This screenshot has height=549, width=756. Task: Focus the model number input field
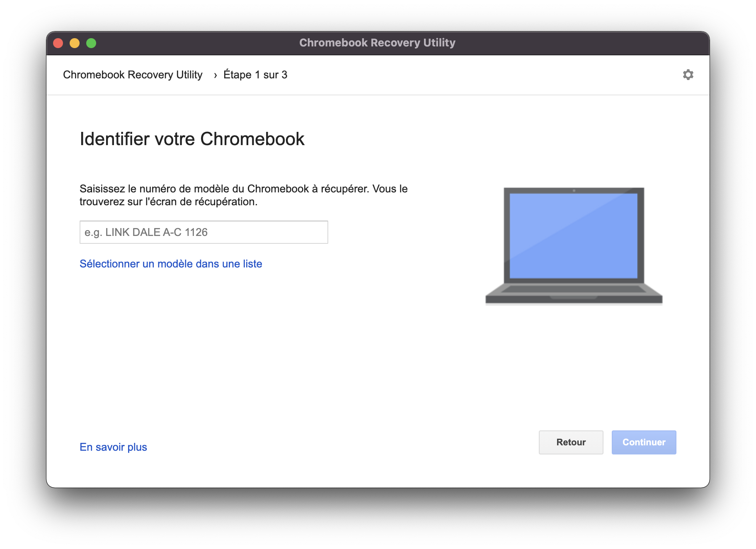[204, 232]
